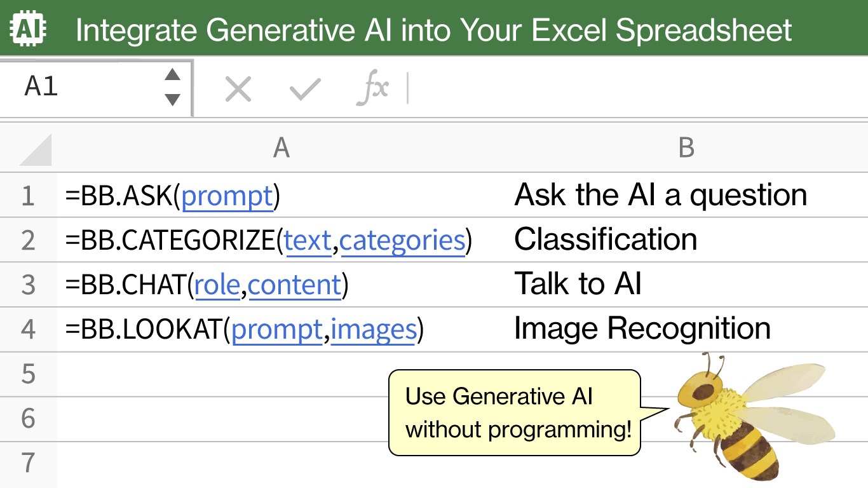
Task: Click Name Box down arrow
Action: pyautogui.click(x=172, y=100)
